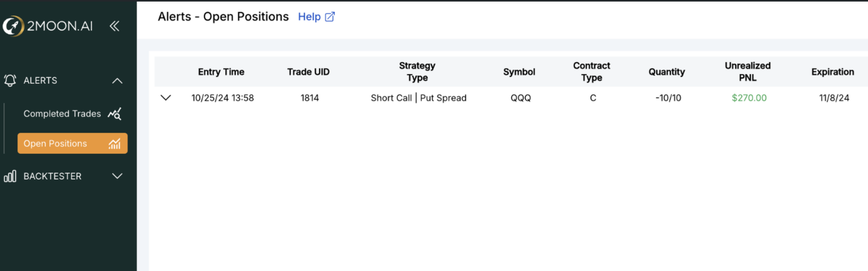Image resolution: width=868 pixels, height=271 pixels.
Task: Select the Open Positions menu item
Action: coord(55,144)
